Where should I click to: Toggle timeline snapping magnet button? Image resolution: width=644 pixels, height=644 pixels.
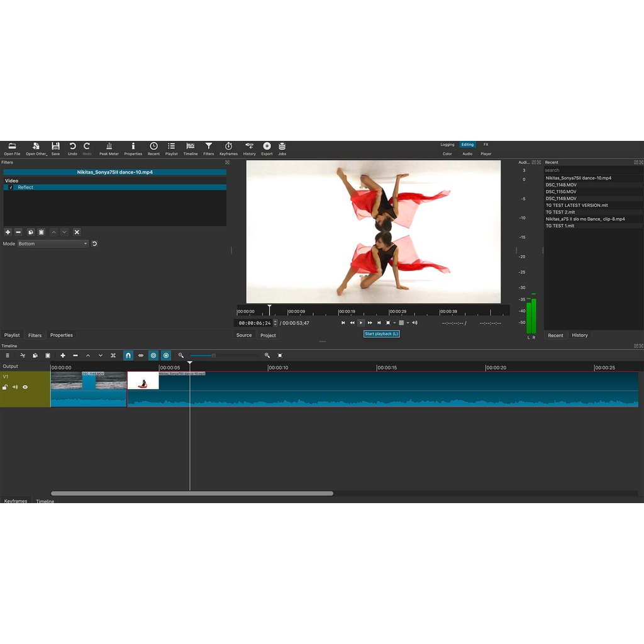pyautogui.click(x=128, y=355)
